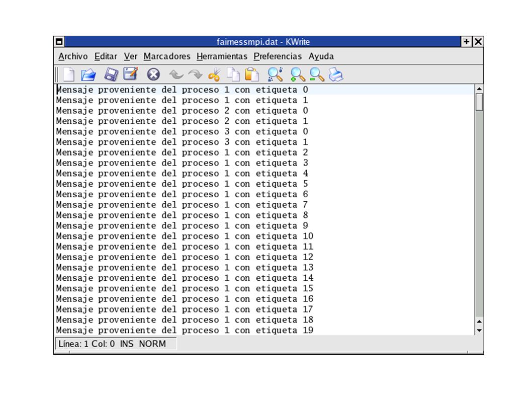The height and width of the screenshot is (399, 532).
Task: Maximize the KWrite window with plus button
Action: [x=467, y=42]
